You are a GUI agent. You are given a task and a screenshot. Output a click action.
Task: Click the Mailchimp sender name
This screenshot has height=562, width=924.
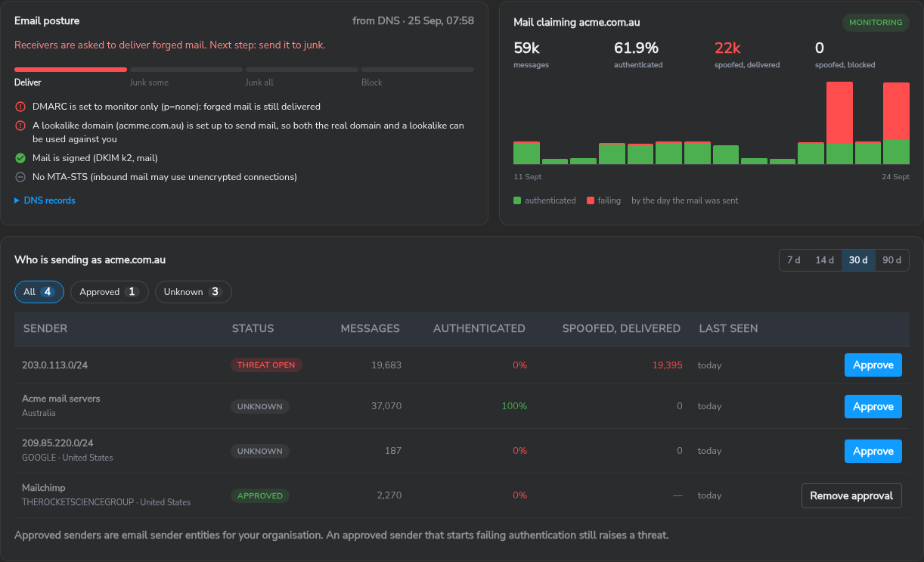(44, 489)
